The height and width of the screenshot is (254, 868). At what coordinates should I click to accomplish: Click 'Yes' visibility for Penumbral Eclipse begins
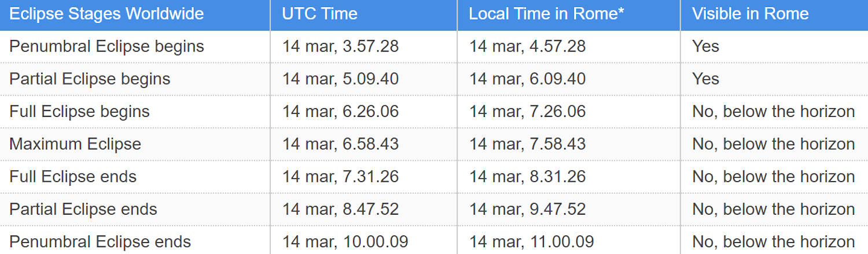(705, 46)
